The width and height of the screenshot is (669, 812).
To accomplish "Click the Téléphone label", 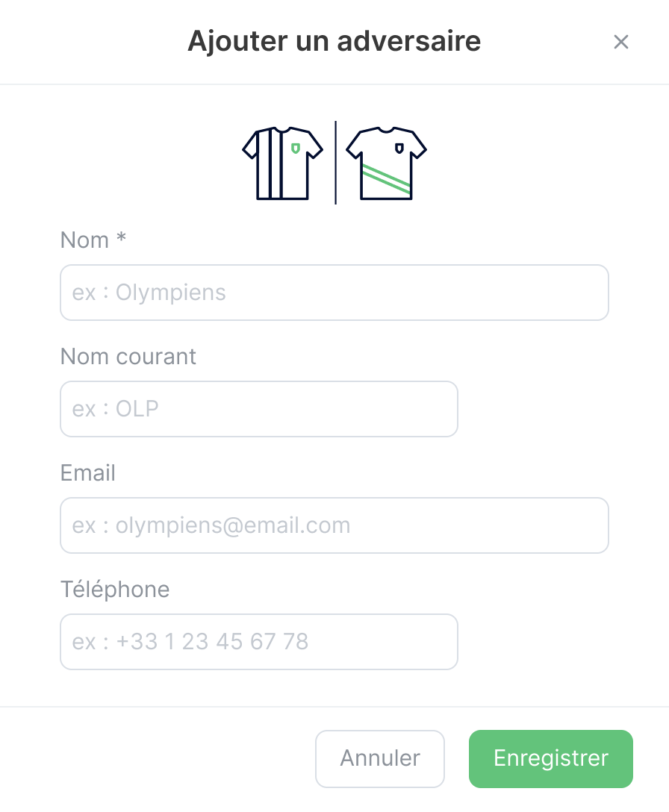I will 114,589.
